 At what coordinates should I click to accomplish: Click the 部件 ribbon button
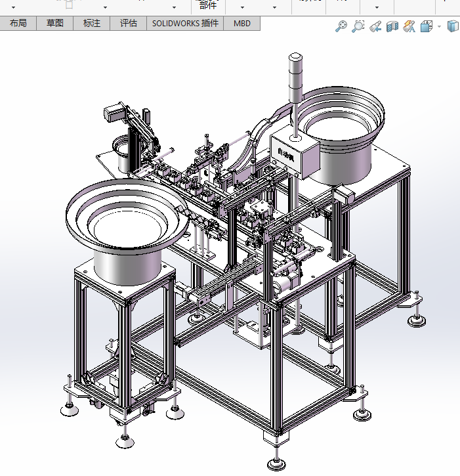[207, 6]
